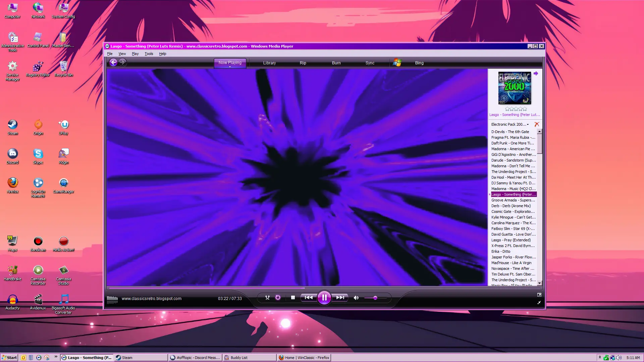
Task: Select Erika - Ditto track
Action: [x=513, y=251]
